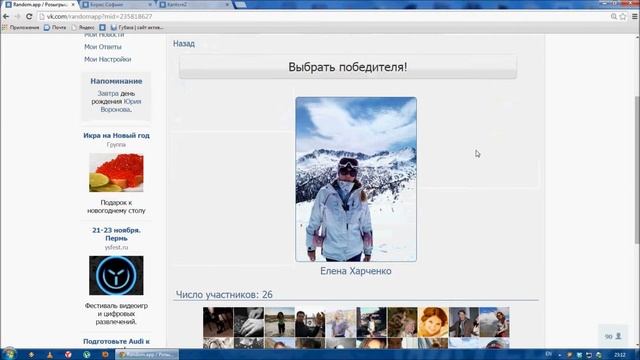
Task: Click Завтра link in reminder
Action: pos(108,93)
